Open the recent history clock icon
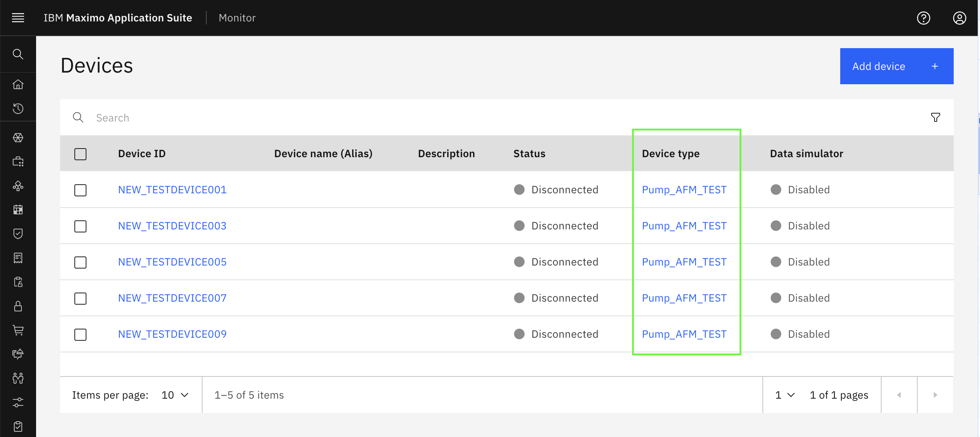This screenshot has width=980, height=437. pos(18,109)
